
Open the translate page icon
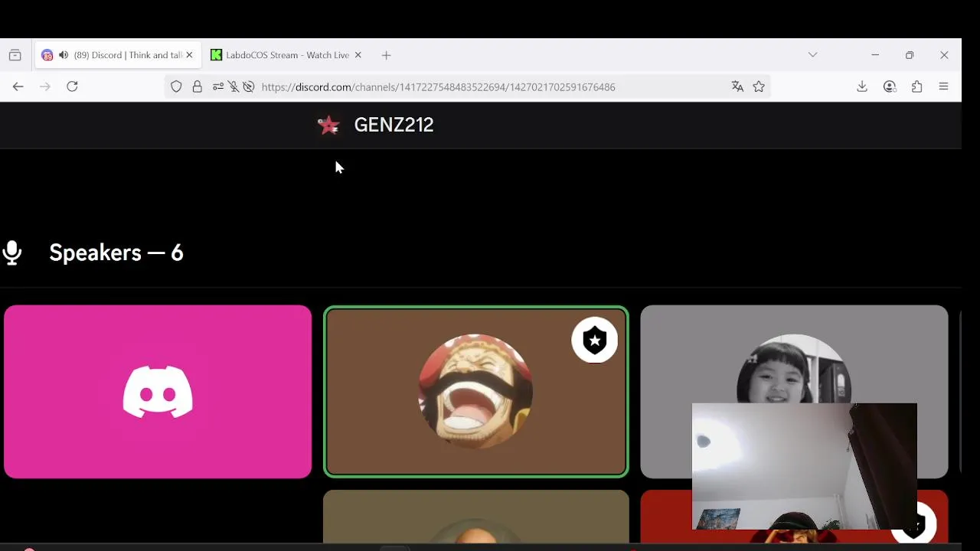(737, 86)
